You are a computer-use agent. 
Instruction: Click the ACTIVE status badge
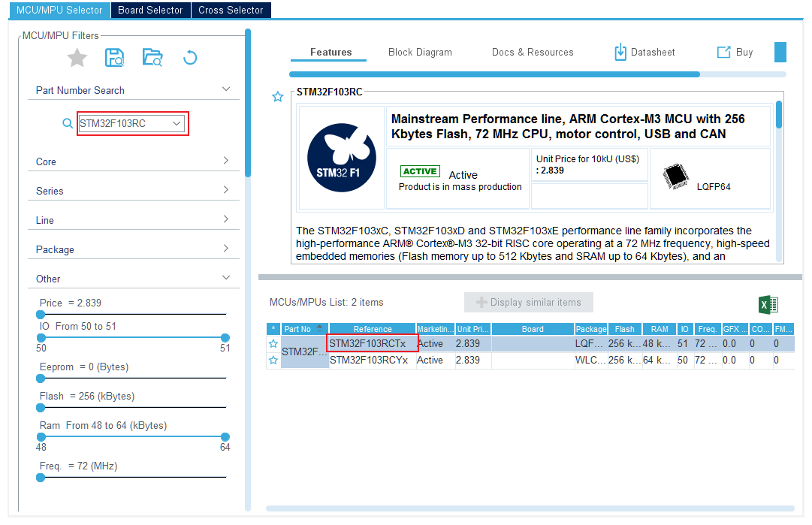(x=420, y=171)
